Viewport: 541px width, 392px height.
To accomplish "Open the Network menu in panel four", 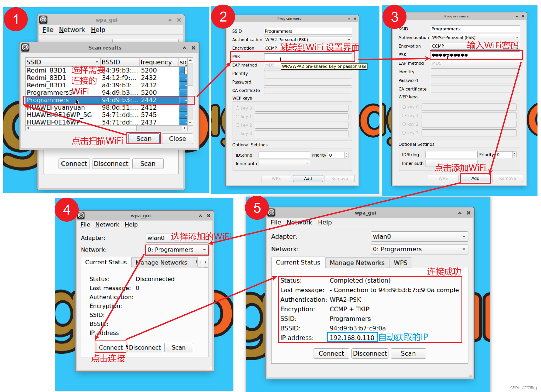I will pos(107,225).
